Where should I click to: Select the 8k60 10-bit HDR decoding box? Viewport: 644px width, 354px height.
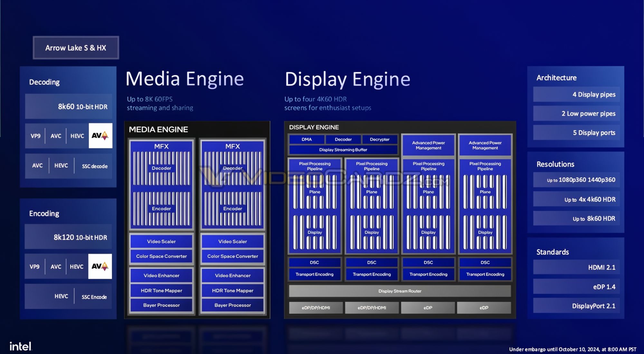69,107
